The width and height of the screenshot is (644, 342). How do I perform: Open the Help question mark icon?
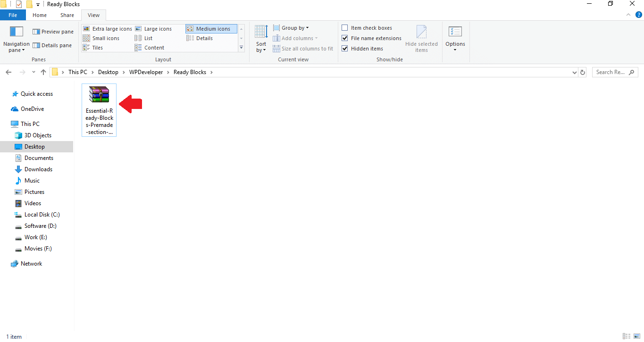click(x=639, y=15)
